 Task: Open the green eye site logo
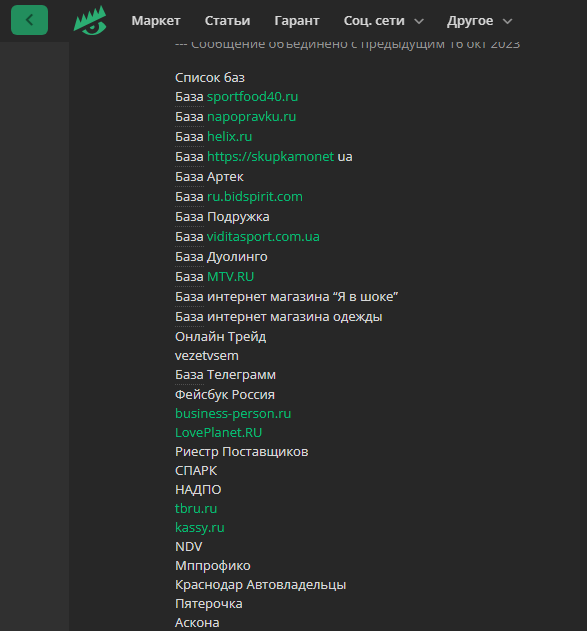point(90,21)
